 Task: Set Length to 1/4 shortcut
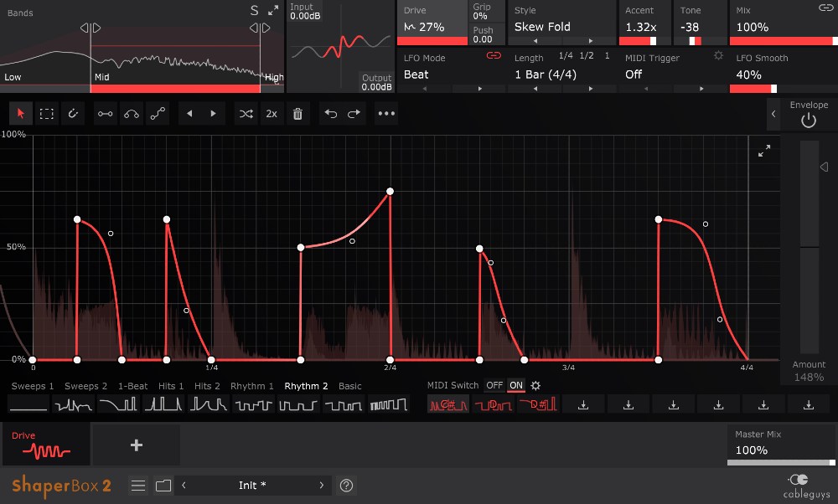[566, 55]
